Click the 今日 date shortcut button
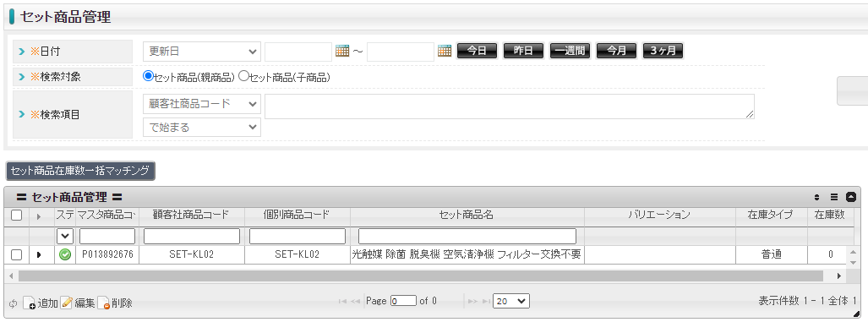Screen dimensions: 868x333 pyautogui.click(x=477, y=51)
